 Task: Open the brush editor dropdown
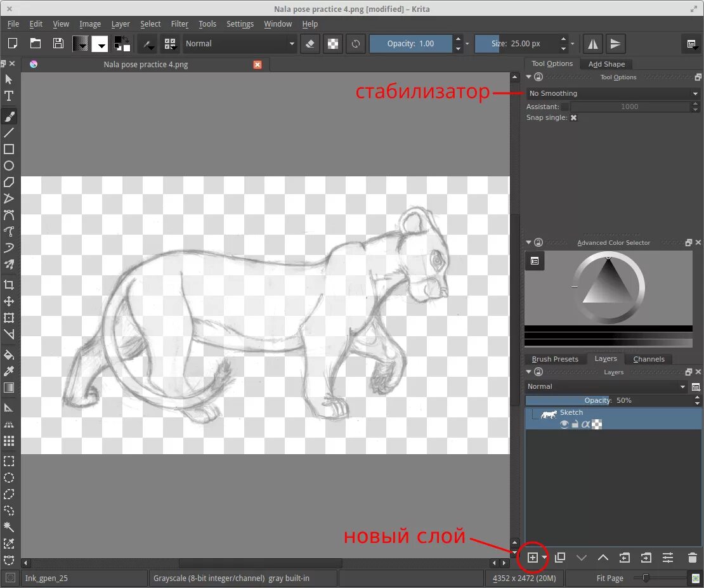(147, 44)
